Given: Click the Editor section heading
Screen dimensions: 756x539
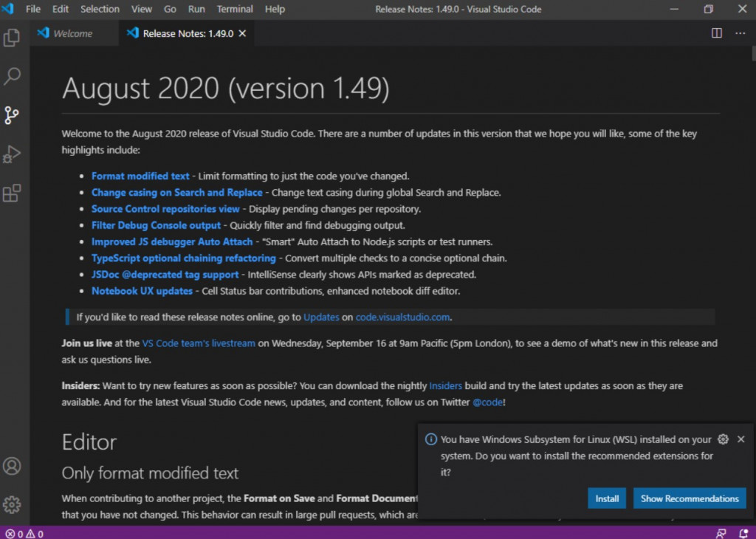Looking at the screenshot, I should coord(89,442).
